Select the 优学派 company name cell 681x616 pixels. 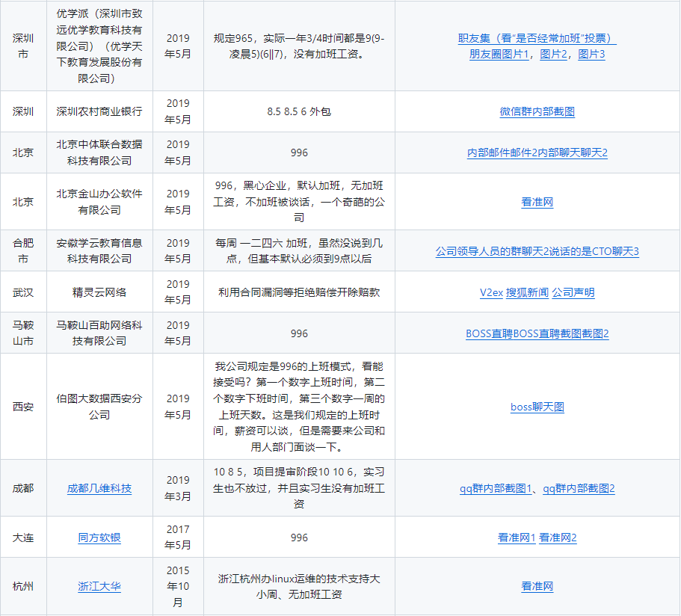(x=99, y=46)
